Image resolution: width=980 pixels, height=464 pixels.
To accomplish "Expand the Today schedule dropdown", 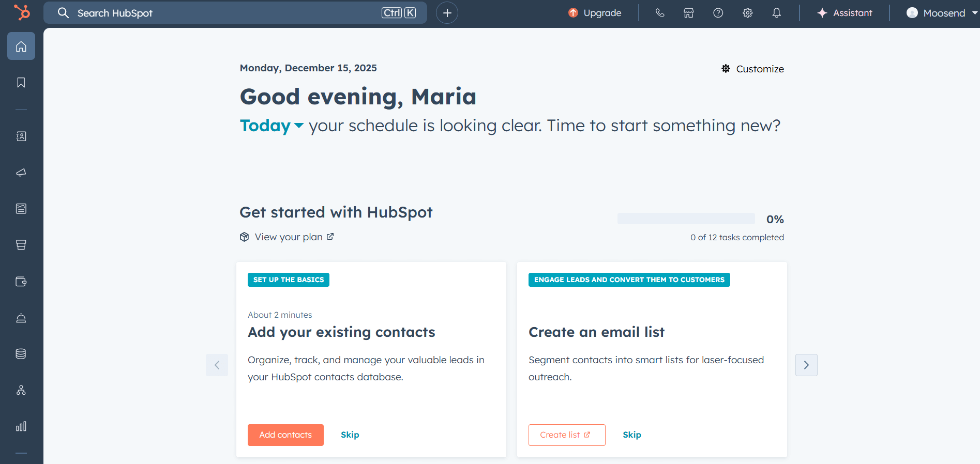I will coord(272,126).
